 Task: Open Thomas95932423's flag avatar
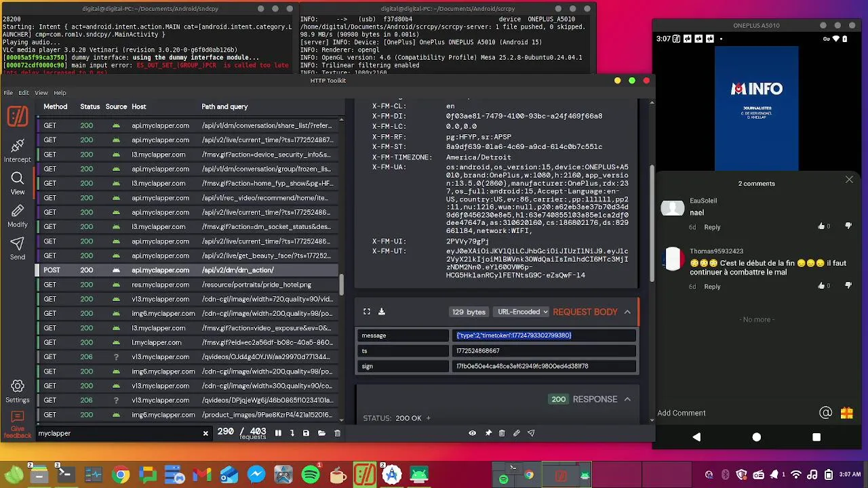(x=673, y=260)
